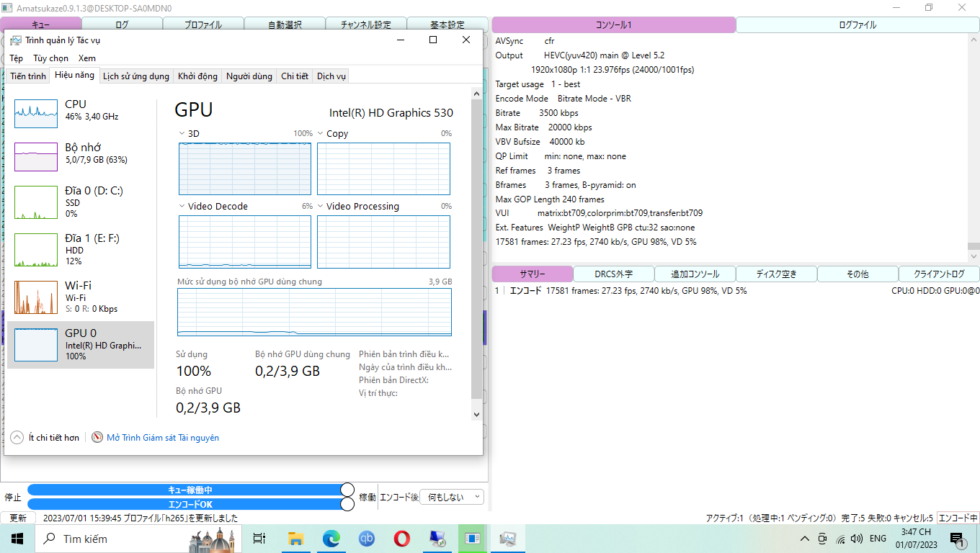Open the 3D engine graph dropdown
The width and height of the screenshot is (980, 553).
(182, 134)
